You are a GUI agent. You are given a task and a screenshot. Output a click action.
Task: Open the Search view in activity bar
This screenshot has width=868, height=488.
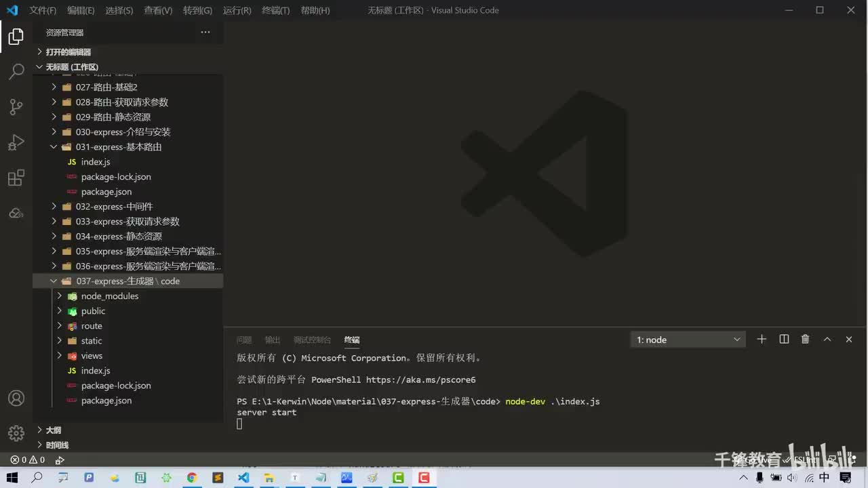16,71
